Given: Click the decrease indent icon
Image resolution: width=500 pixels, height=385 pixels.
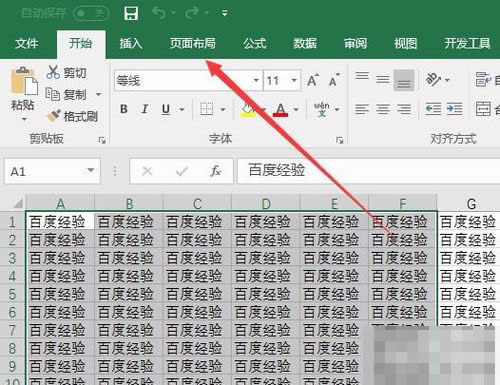Looking at the screenshot, I should click(433, 109).
